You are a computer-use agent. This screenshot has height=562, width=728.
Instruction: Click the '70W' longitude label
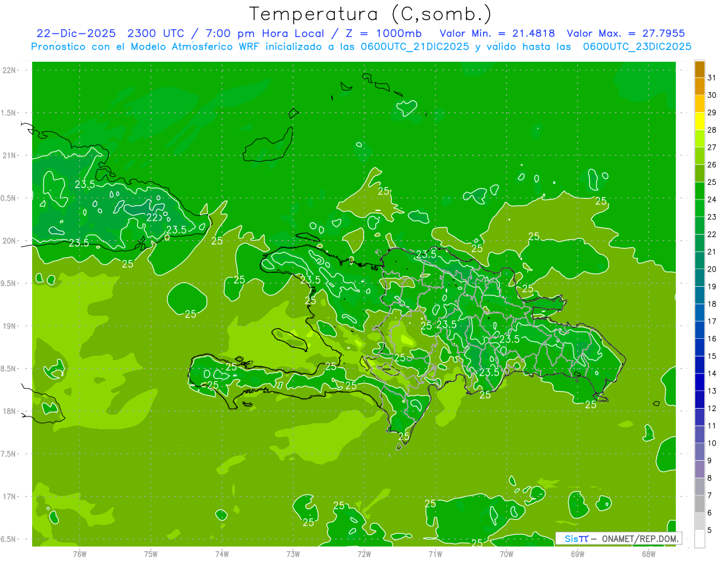[x=507, y=554]
